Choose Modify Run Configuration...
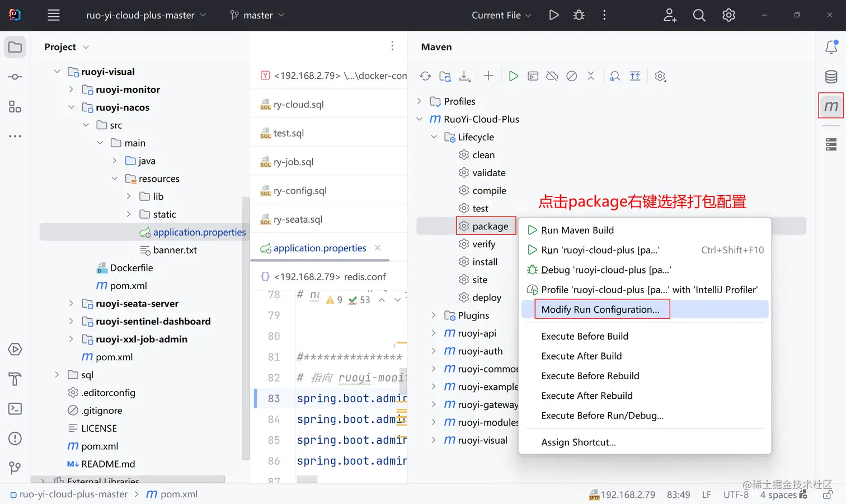This screenshot has width=846, height=504. (x=645, y=309)
